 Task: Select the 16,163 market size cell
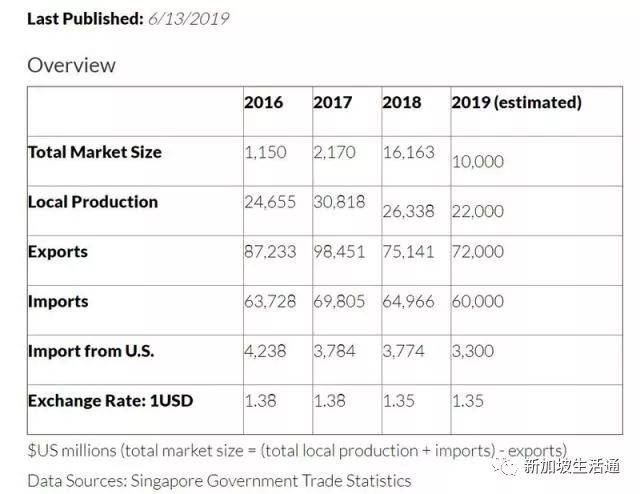tap(408, 153)
